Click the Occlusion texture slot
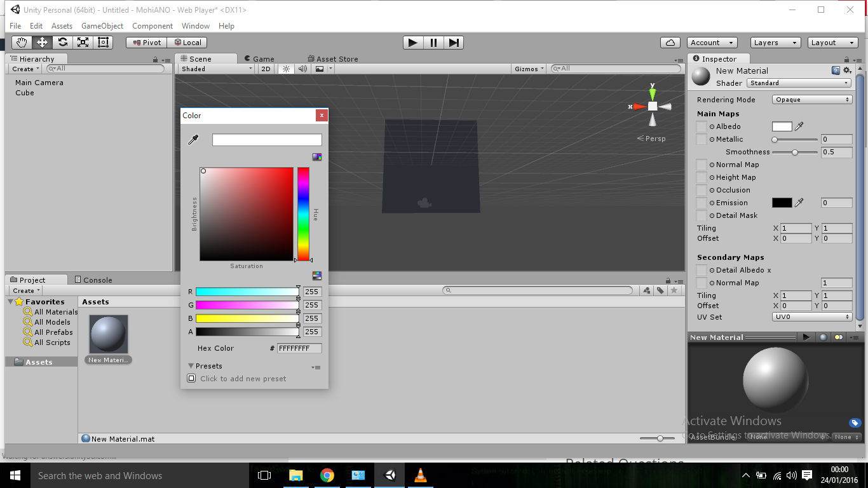Image resolution: width=868 pixels, height=488 pixels. [x=702, y=190]
